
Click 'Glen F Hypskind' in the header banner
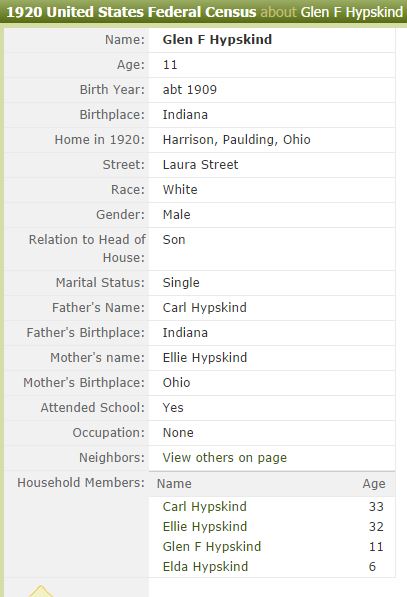tap(351, 12)
